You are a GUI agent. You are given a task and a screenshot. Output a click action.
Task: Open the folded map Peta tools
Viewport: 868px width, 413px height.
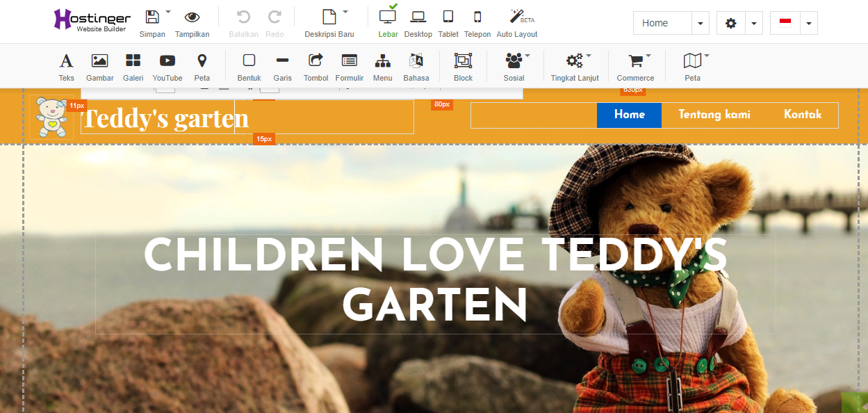(x=692, y=67)
